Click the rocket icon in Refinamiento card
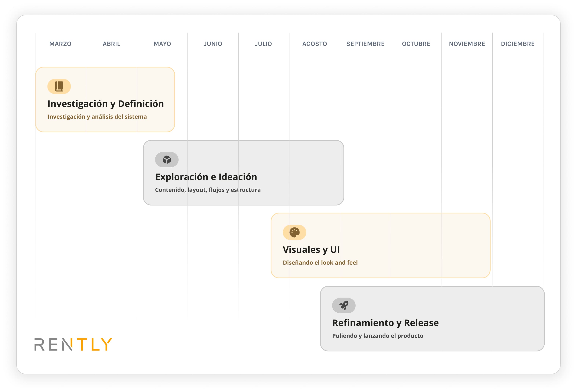Screen dimensions: 577x392 click(344, 305)
